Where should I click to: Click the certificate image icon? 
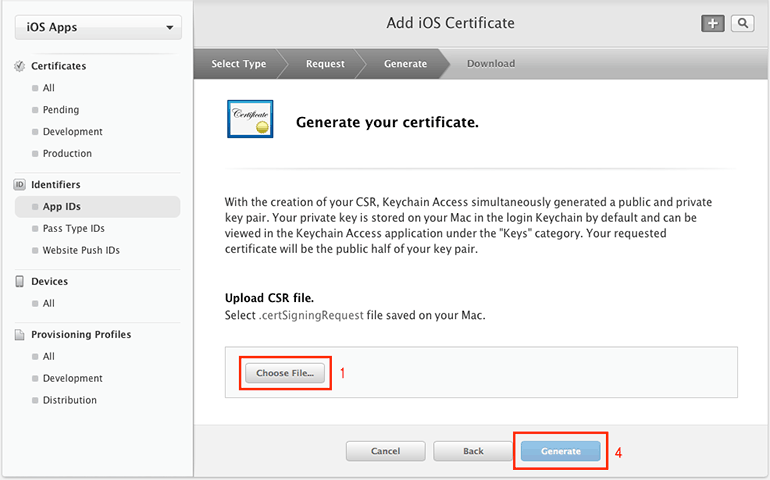click(249, 122)
